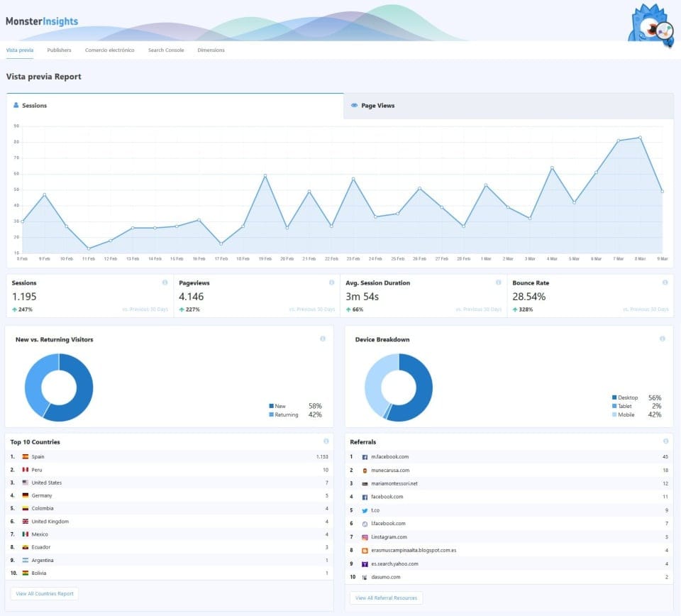Screen dimensions: 681x616
Task: Click the l.instagram.com favicon
Action: pos(365,537)
